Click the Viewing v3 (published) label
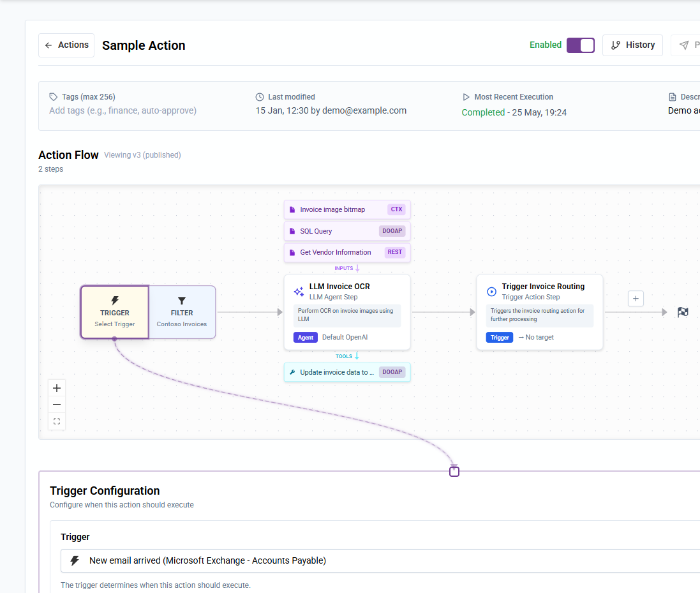This screenshot has height=593, width=700. pos(142,155)
